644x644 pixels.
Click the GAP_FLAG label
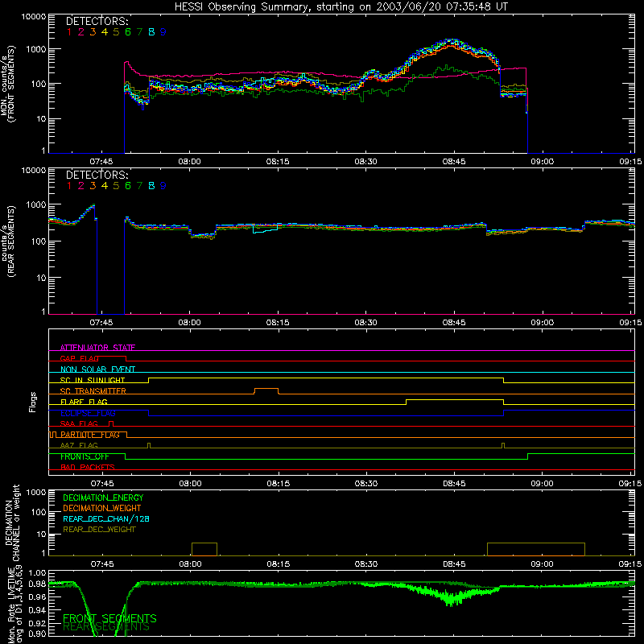click(79, 358)
